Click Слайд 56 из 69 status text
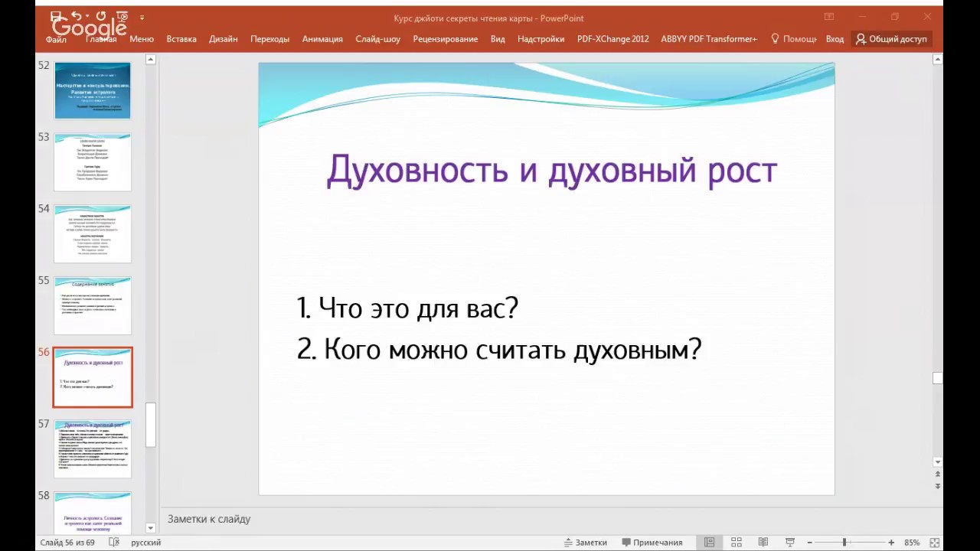This screenshot has width=980, height=551. [x=68, y=543]
